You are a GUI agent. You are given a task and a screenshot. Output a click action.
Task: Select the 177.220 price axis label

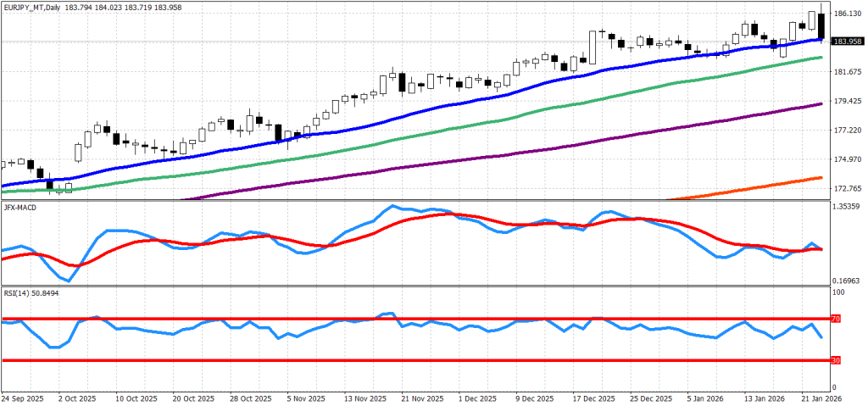coord(848,131)
